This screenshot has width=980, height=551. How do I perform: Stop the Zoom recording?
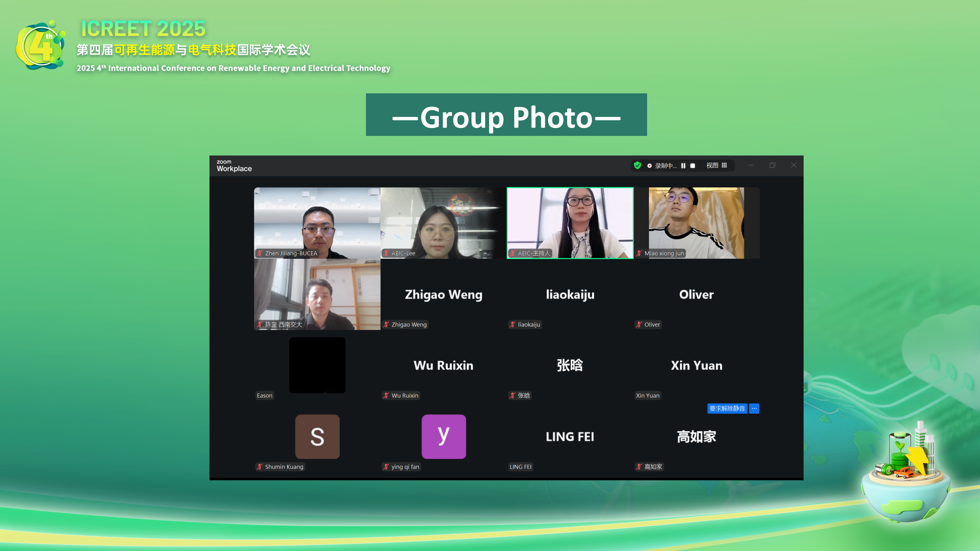pos(692,166)
